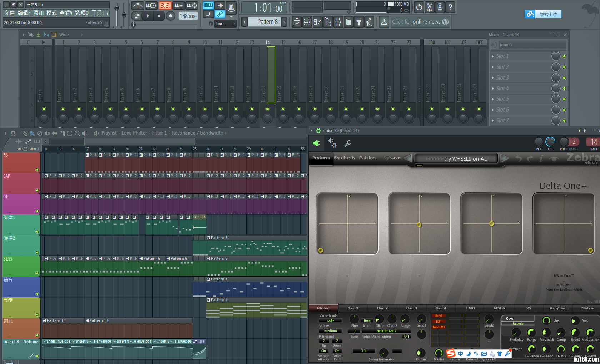The height and width of the screenshot is (364, 600).
Task: Open the playlist options arrow menu
Action: (x=6, y=133)
